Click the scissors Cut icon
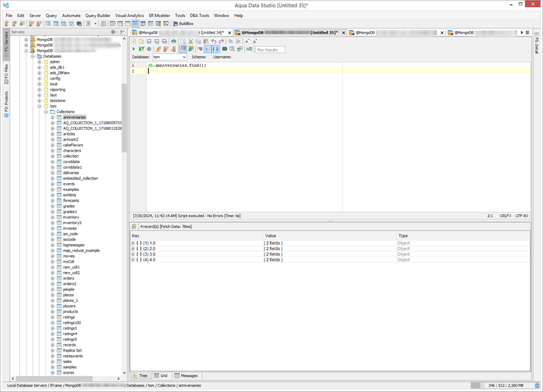The width and height of the screenshot is (543, 392). point(190,41)
